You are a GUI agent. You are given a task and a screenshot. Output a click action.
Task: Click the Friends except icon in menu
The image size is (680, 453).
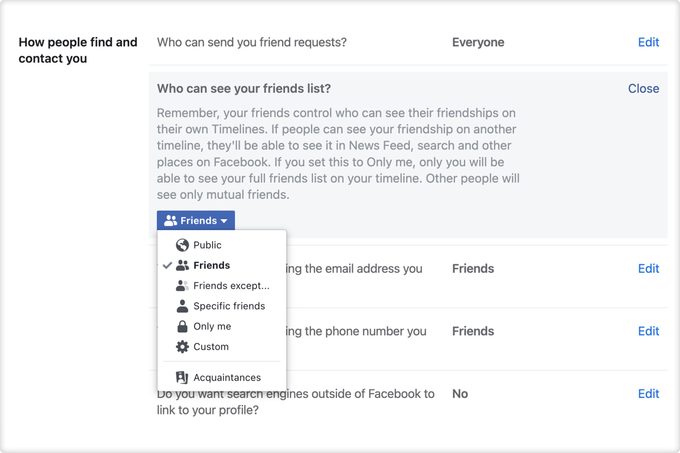(x=182, y=286)
